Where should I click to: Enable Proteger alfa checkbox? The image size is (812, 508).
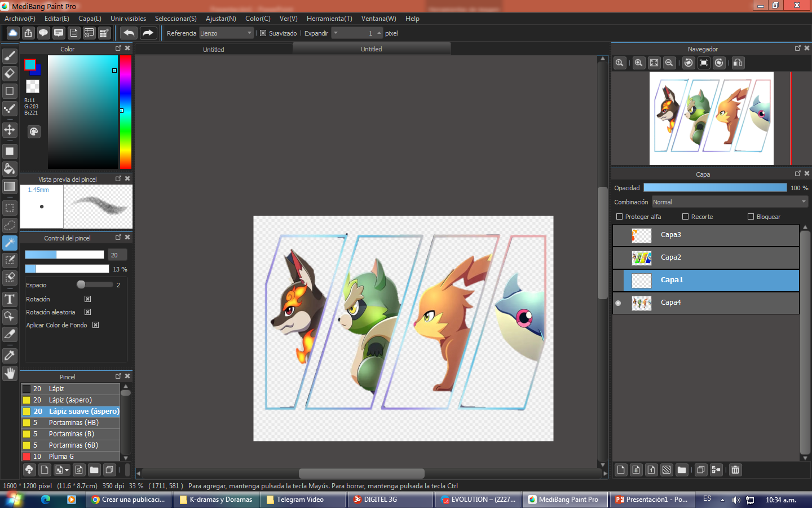(x=619, y=217)
